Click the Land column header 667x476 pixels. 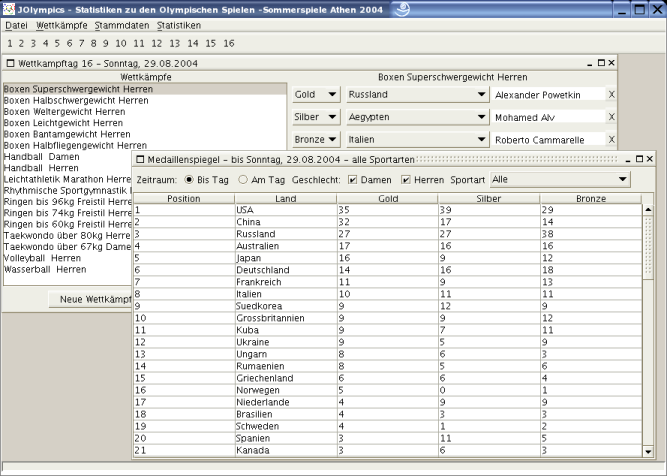[285, 199]
